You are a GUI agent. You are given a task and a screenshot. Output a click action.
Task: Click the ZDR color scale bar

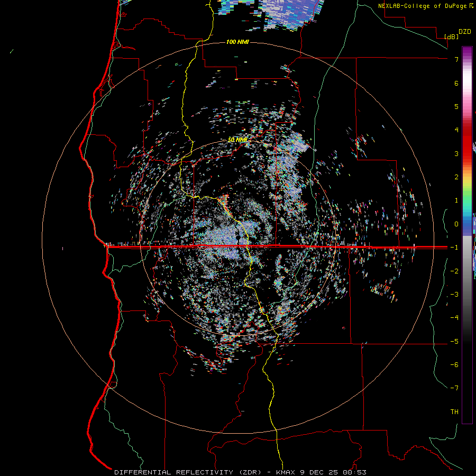(x=467, y=235)
